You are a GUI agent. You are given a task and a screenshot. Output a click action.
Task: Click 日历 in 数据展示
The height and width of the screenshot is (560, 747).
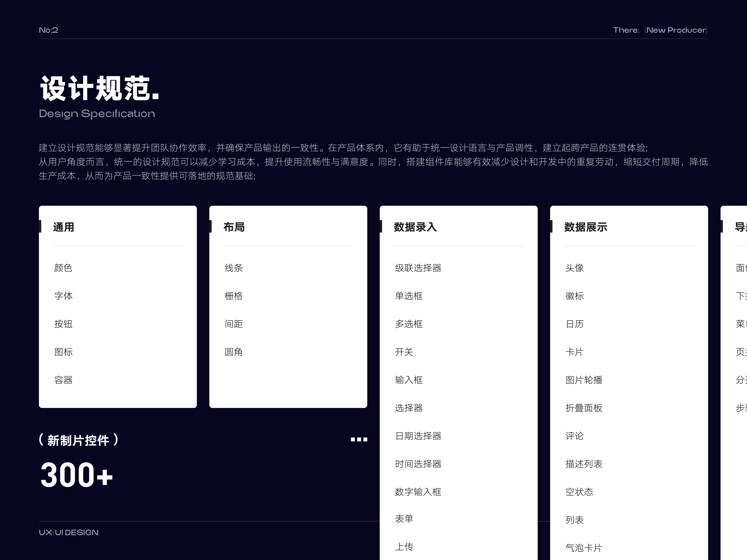(575, 324)
